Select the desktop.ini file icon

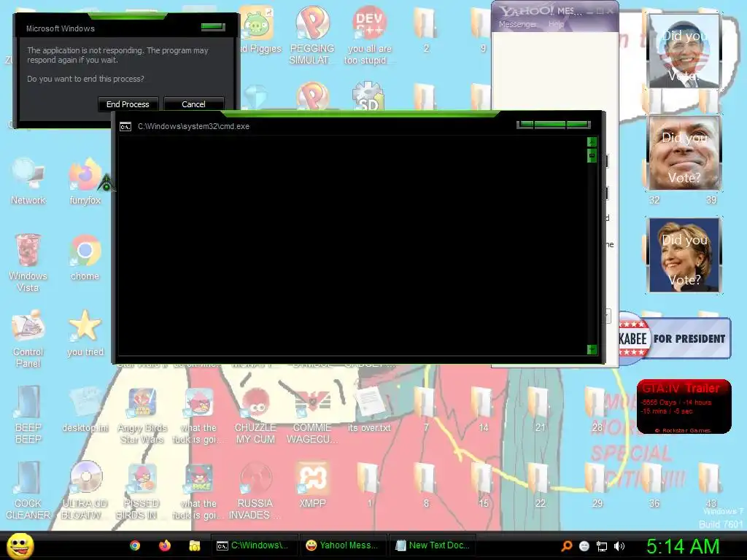[x=85, y=410]
